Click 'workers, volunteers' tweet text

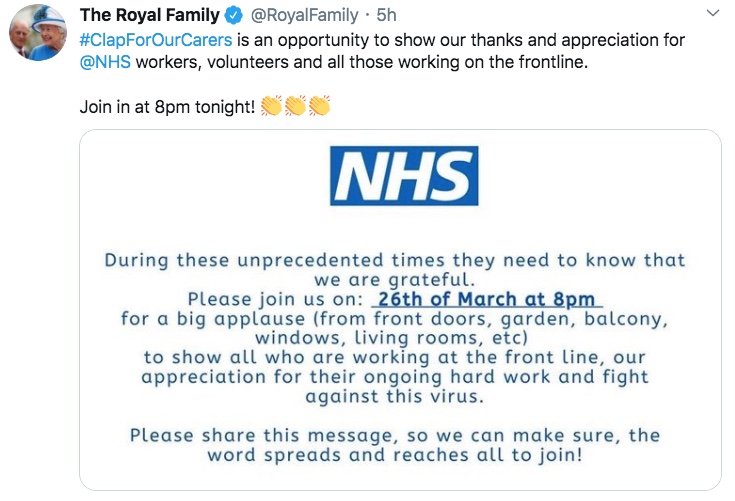click(212, 62)
